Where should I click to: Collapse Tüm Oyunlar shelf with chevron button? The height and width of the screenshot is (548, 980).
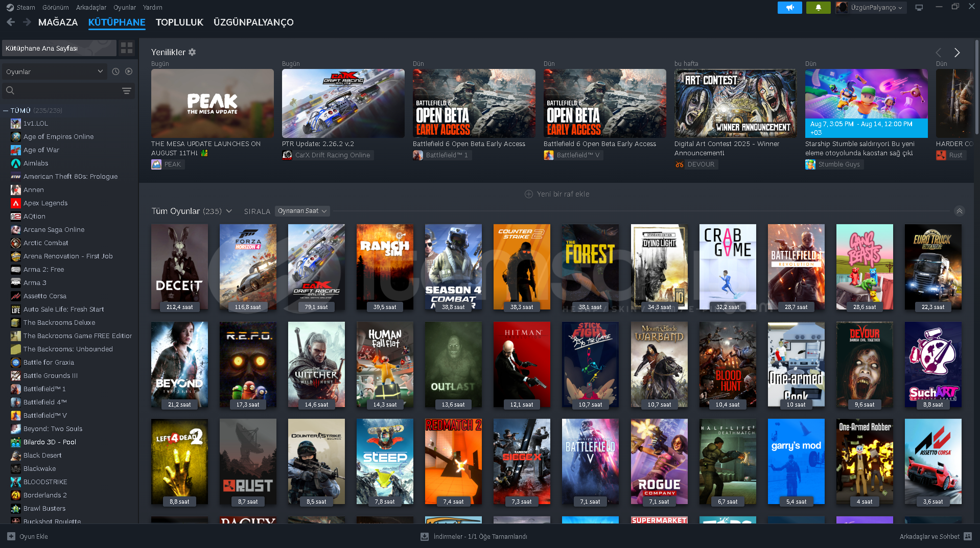960,211
